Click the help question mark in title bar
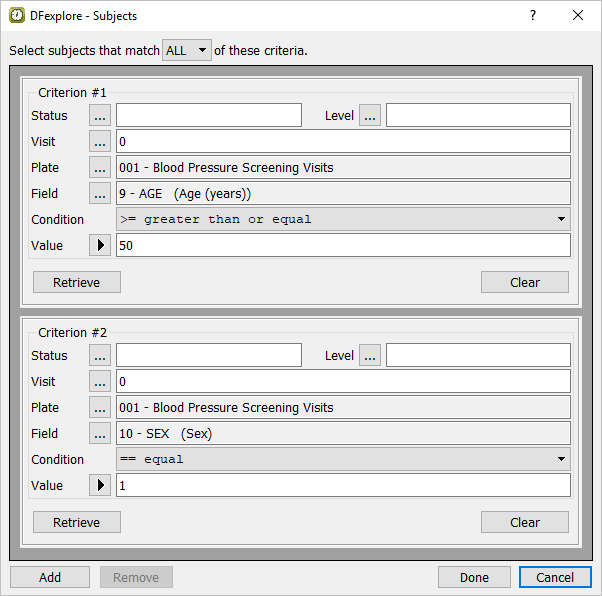 pyautogui.click(x=533, y=16)
